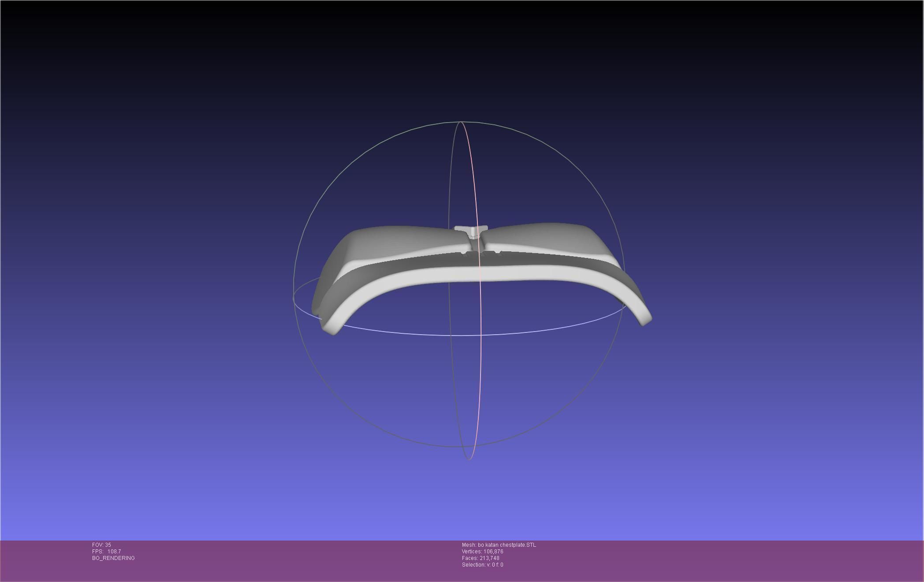
Task: Click the Vertices: 106,876 count text
Action: click(x=482, y=552)
